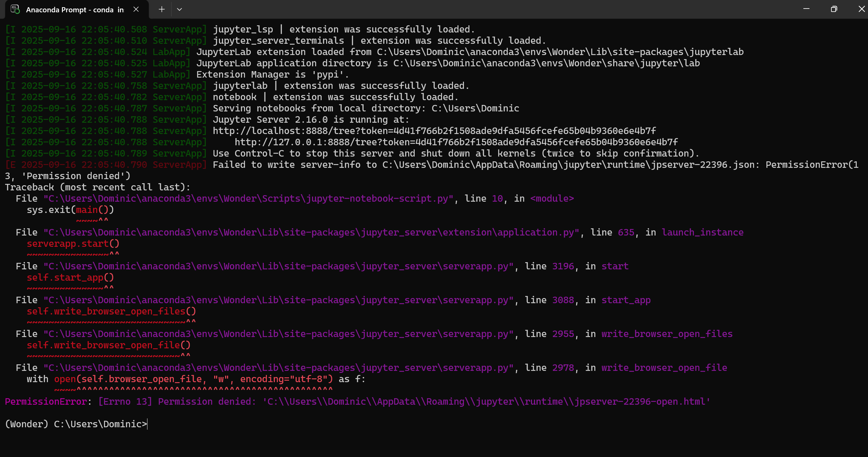Image resolution: width=868 pixels, height=457 pixels.
Task: Click the empty title bar area
Action: point(479,9)
